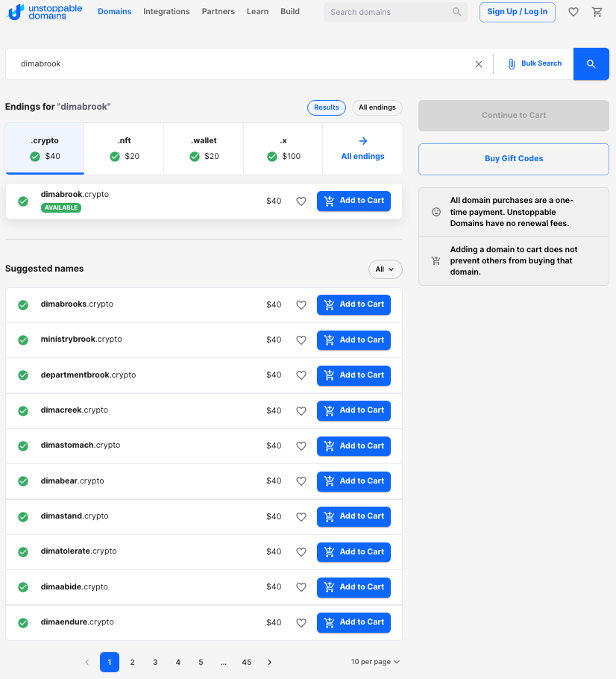Open the shopping cart icon in header
616x679 pixels.
pyautogui.click(x=597, y=12)
